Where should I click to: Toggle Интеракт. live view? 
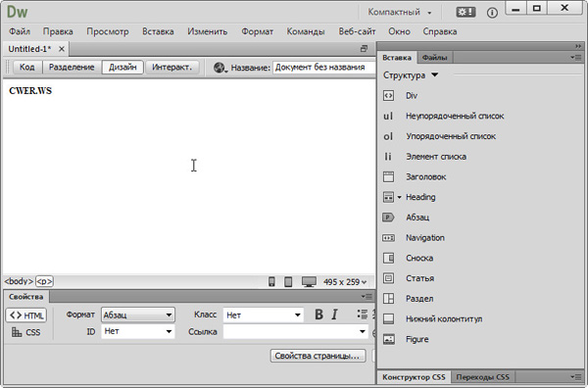click(172, 67)
